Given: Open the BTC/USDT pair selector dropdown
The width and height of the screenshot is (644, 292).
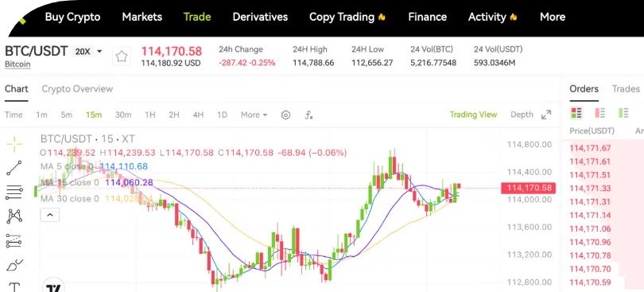Looking at the screenshot, I should pyautogui.click(x=99, y=52).
